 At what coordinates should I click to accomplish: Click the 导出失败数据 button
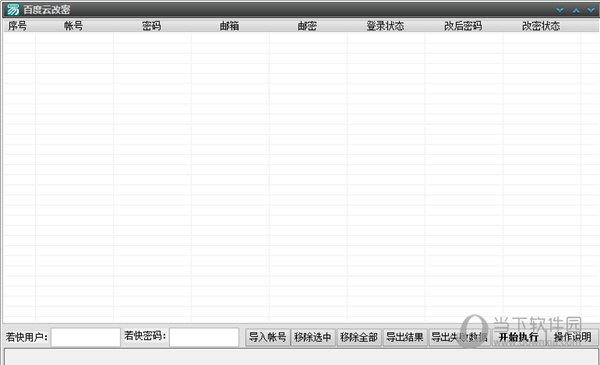click(459, 337)
